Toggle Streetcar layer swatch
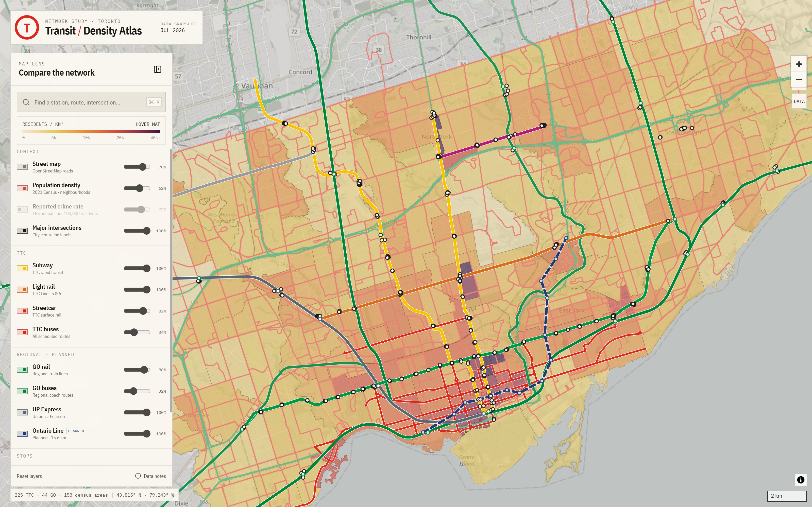 pyautogui.click(x=23, y=311)
